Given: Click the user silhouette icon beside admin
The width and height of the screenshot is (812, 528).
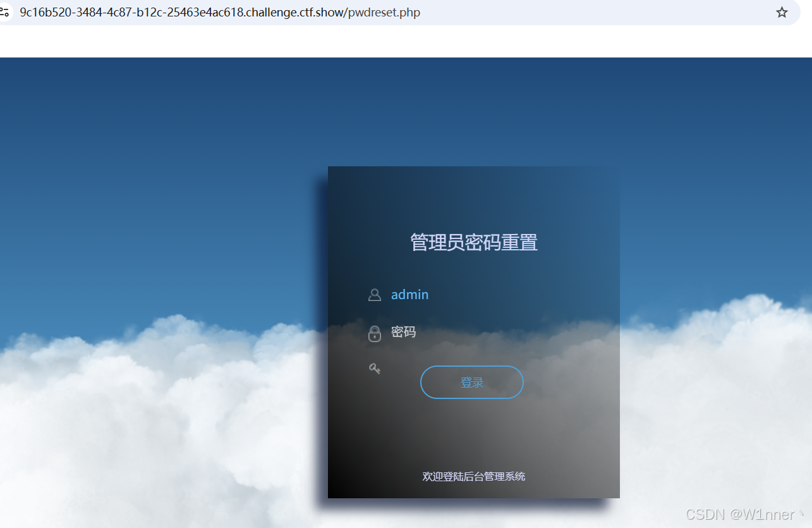Looking at the screenshot, I should [375, 295].
